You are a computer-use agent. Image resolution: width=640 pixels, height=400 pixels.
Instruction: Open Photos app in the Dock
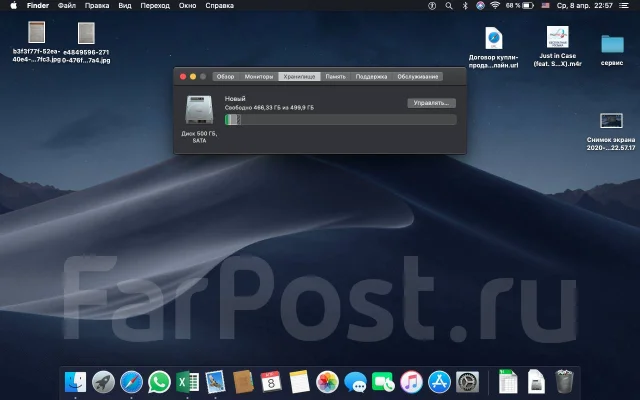[327, 382]
